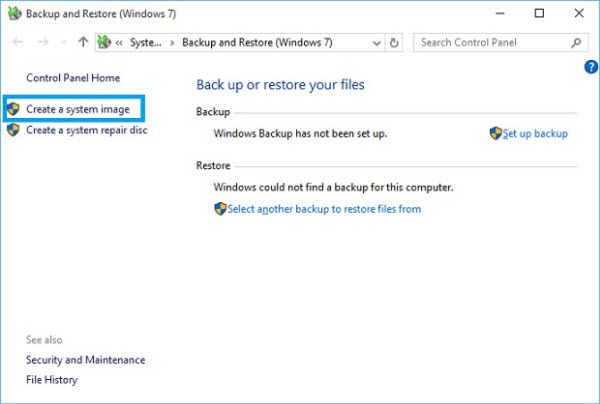Open the recent locations dropdown arrow
The width and height of the screenshot is (600, 404).
tap(64, 42)
